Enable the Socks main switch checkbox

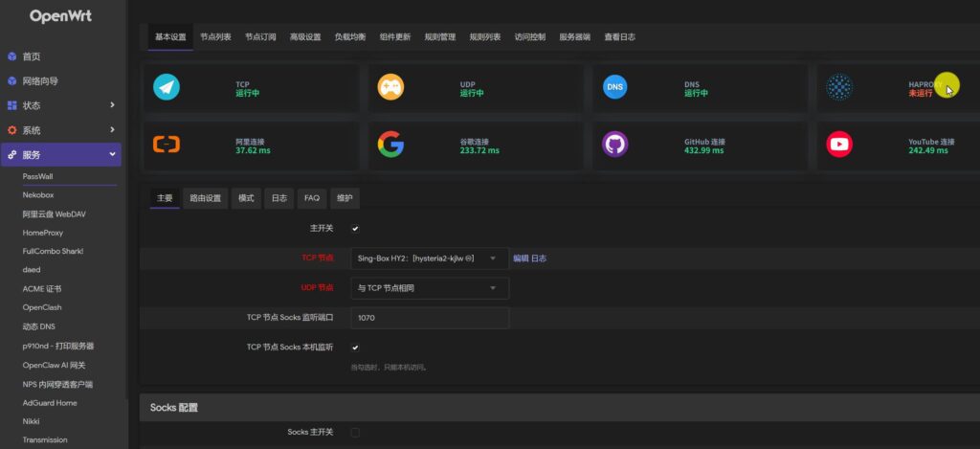(x=355, y=432)
